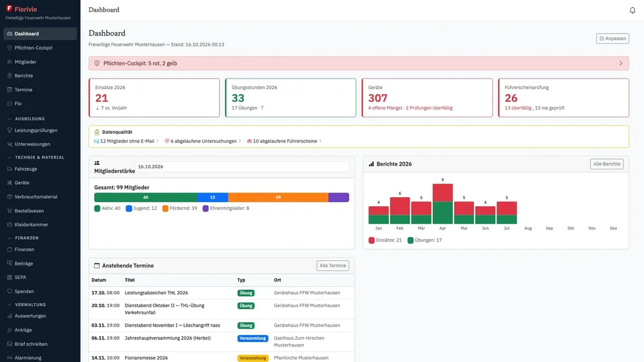The width and height of the screenshot is (644, 362).
Task: Open the Mitgliederstärke date field 16.10.2026
Action: tap(242, 166)
